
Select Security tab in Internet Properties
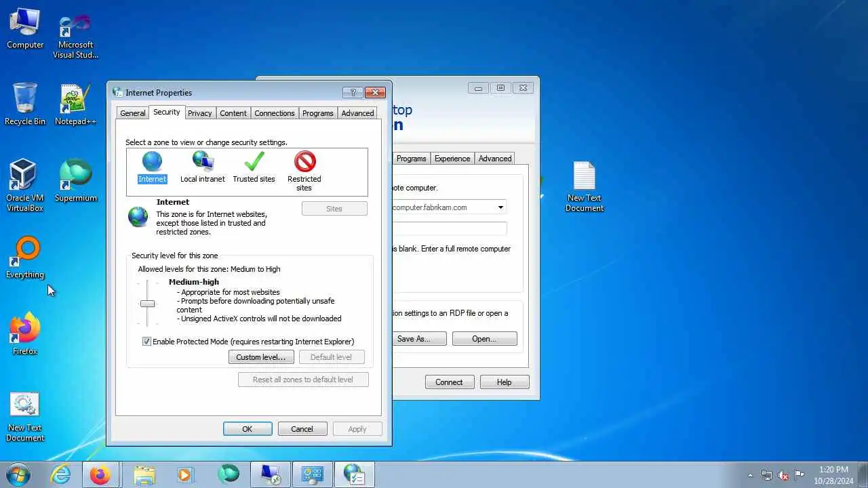click(x=167, y=112)
